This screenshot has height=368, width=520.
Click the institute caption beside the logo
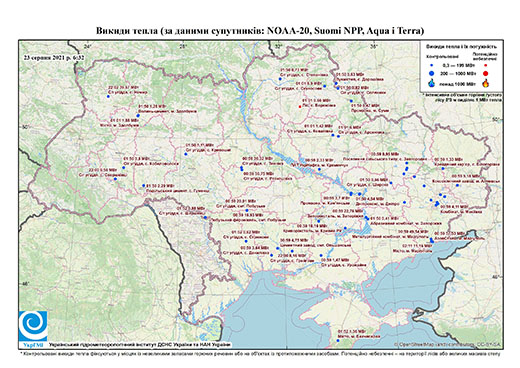click(x=139, y=345)
